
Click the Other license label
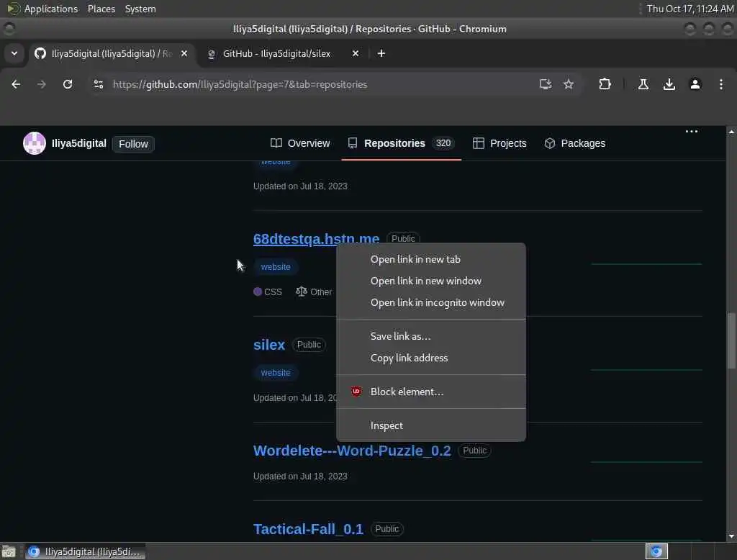click(x=321, y=292)
